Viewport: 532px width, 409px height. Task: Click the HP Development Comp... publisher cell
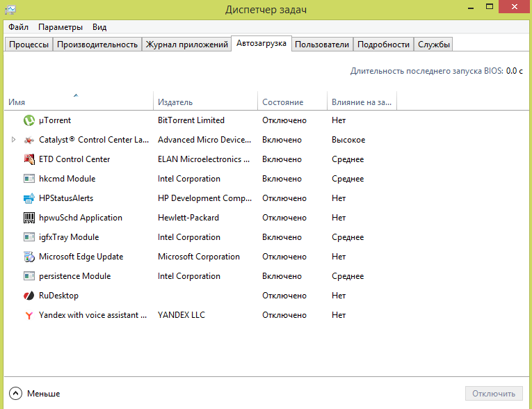click(204, 198)
